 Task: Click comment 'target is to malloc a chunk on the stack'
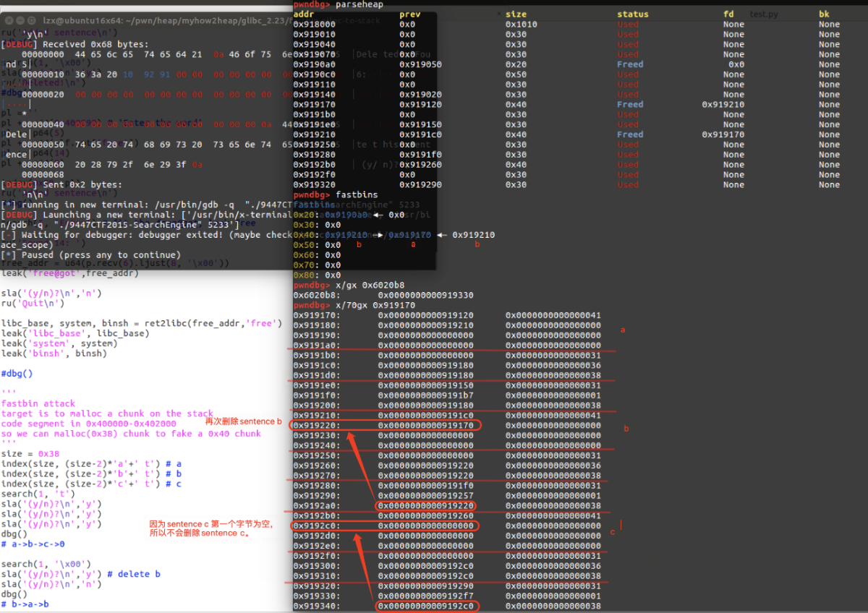click(x=107, y=413)
